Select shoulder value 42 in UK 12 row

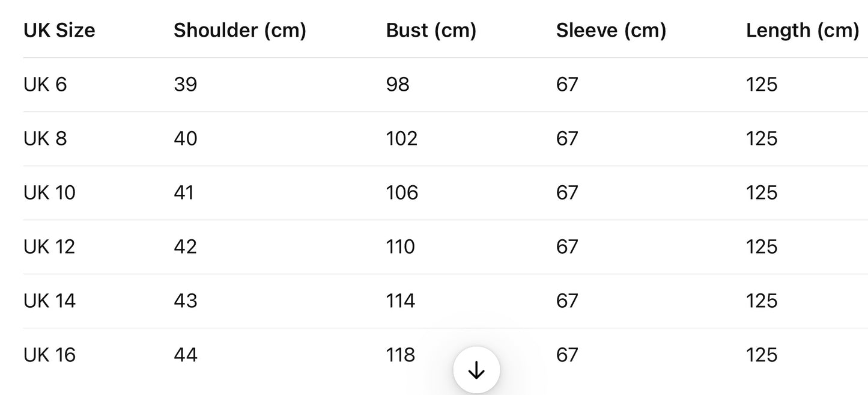tap(185, 247)
